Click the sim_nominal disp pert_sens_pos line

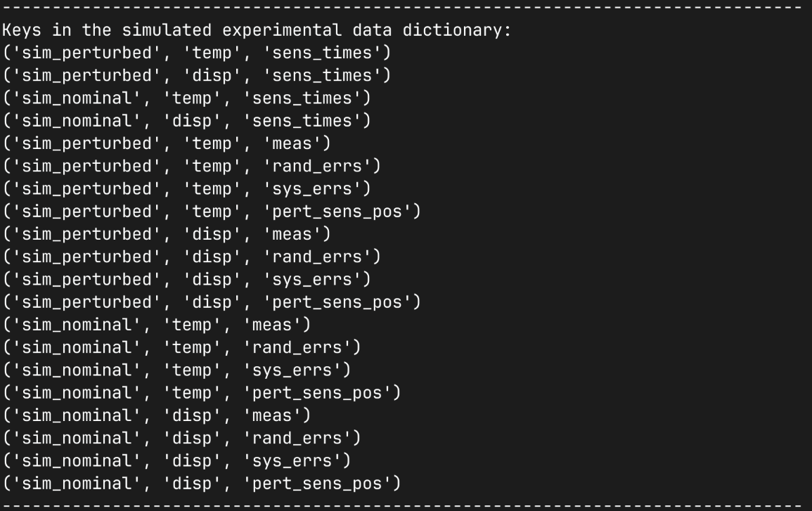tap(202, 483)
